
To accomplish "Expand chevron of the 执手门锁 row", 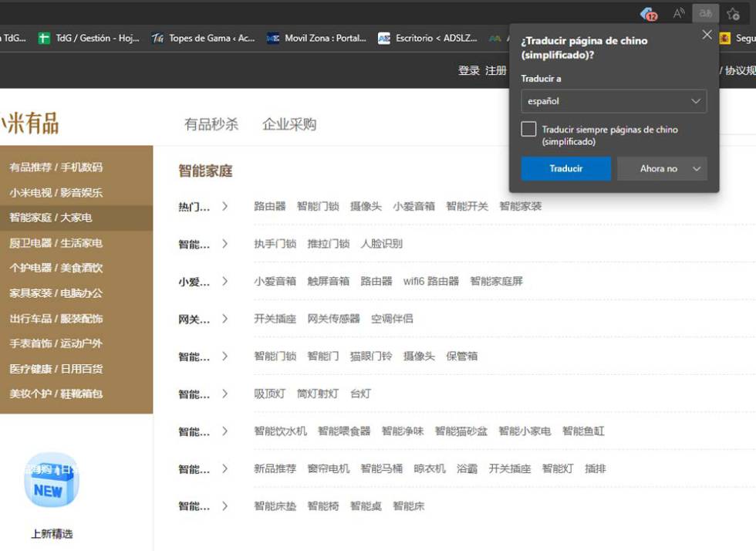I will [x=224, y=244].
